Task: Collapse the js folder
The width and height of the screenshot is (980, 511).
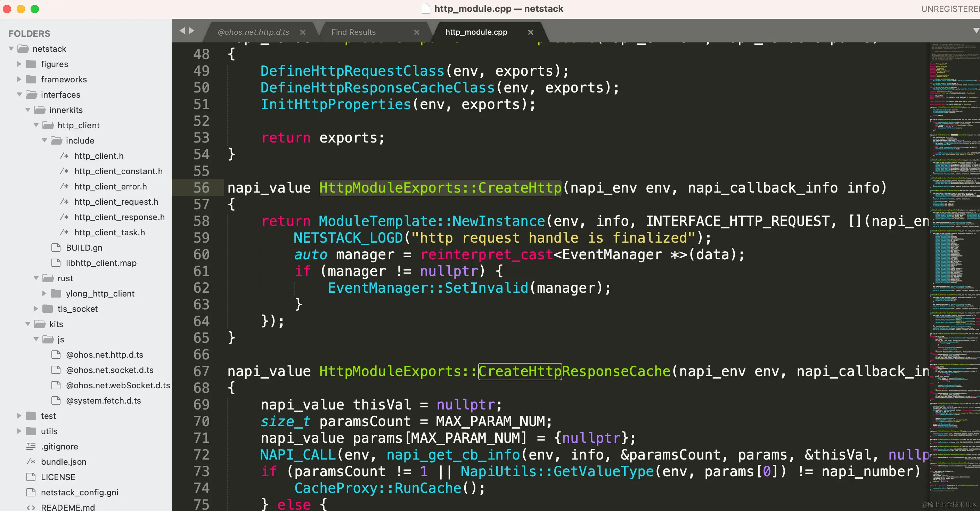Action: [36, 339]
